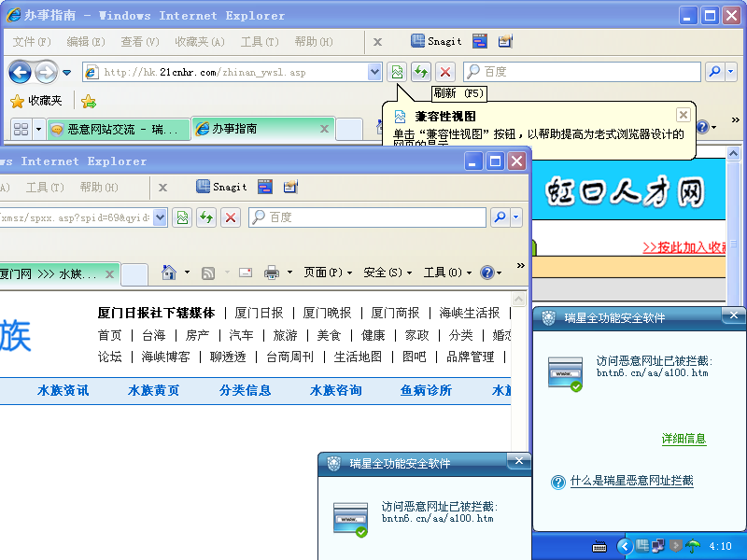Click the Read Mail icon in the command bar
Image resolution: width=747 pixels, height=560 pixels.
pyautogui.click(x=246, y=273)
